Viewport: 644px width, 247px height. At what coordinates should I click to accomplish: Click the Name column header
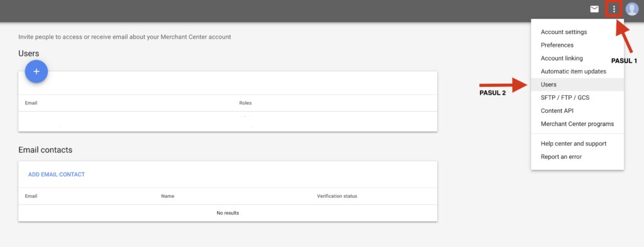(167, 196)
